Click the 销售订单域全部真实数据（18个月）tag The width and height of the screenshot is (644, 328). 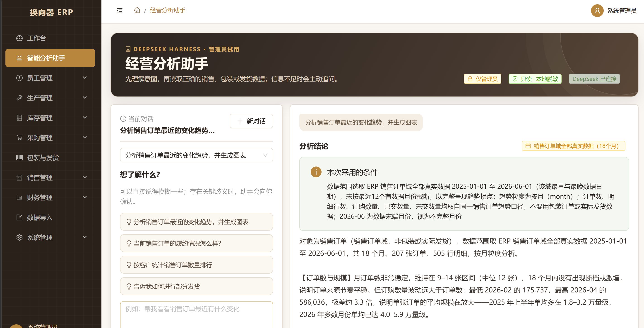(x=573, y=146)
